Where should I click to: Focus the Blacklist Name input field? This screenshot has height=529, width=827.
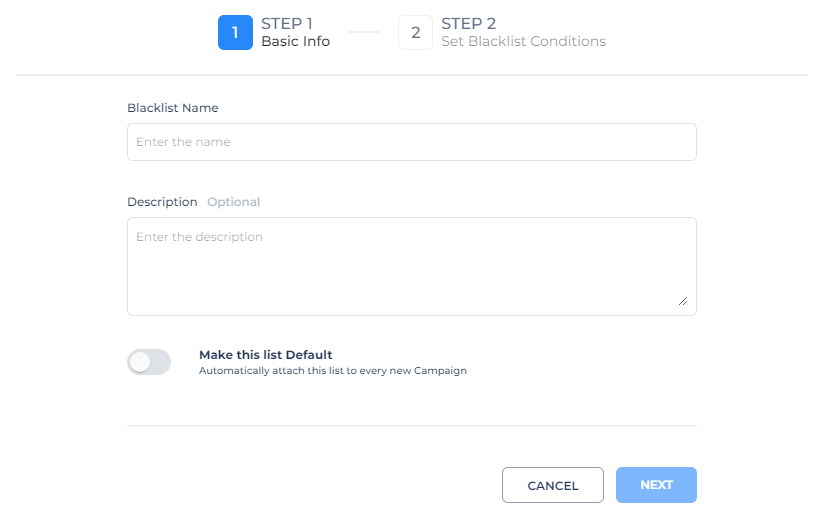pyautogui.click(x=411, y=142)
